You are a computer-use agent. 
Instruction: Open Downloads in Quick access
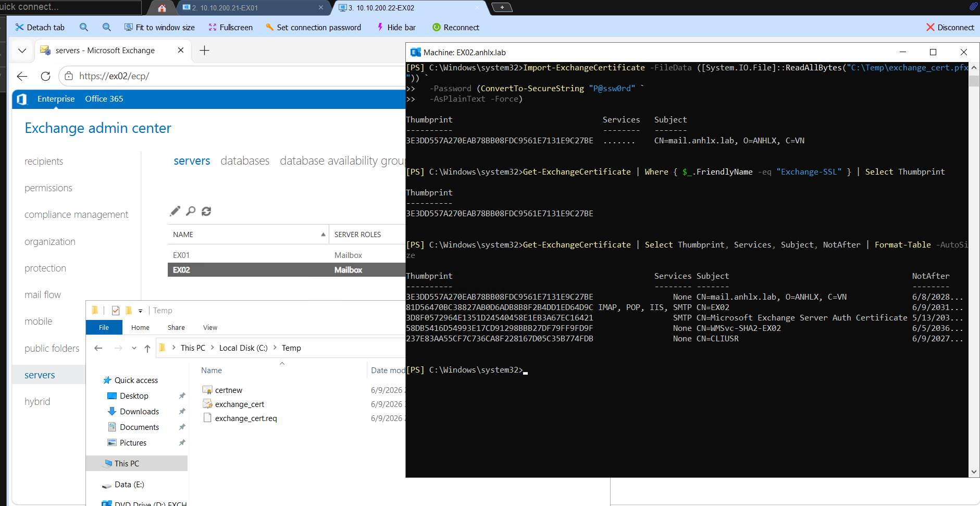(x=139, y=412)
